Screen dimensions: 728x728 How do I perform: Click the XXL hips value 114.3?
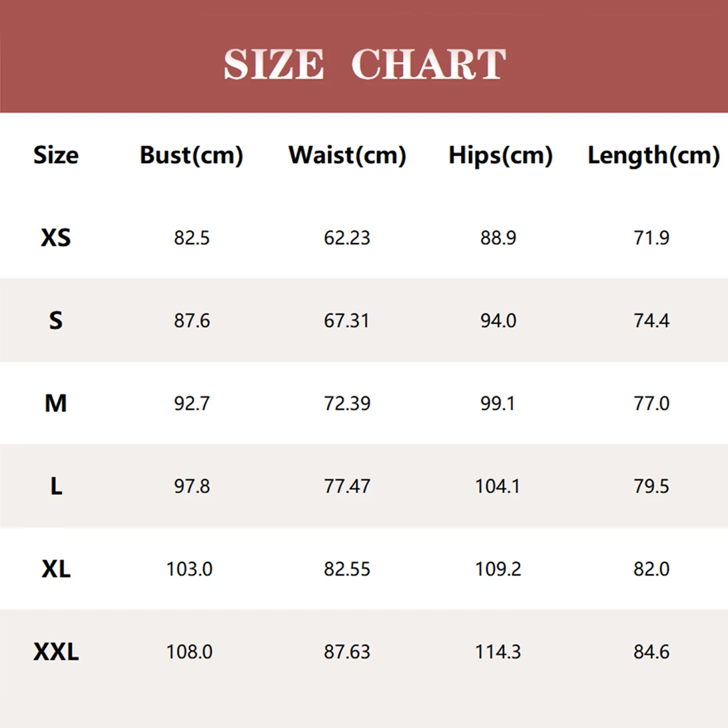click(x=498, y=651)
